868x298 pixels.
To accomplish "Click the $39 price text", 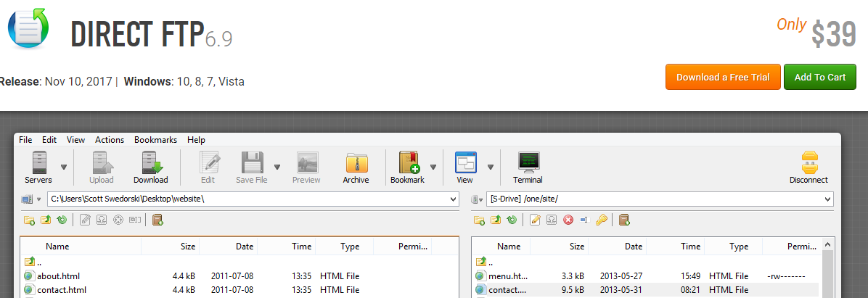I will [x=834, y=34].
